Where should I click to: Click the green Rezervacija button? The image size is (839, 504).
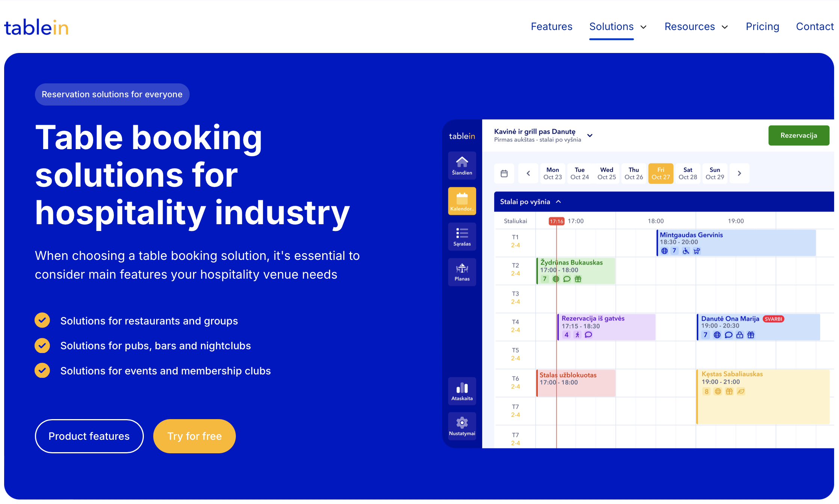(x=799, y=136)
